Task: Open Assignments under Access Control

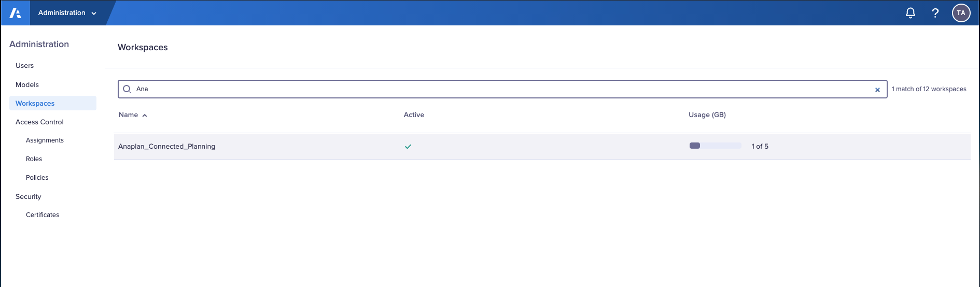Action: (x=45, y=140)
